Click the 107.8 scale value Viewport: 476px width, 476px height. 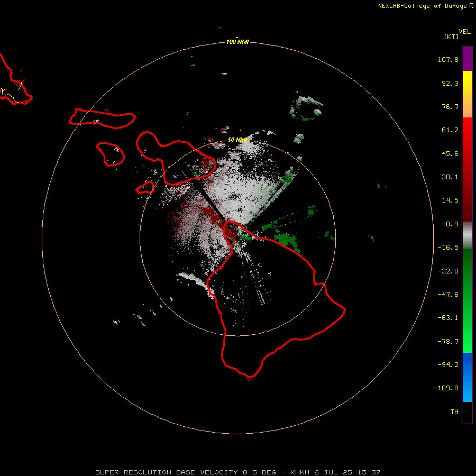[x=448, y=59]
